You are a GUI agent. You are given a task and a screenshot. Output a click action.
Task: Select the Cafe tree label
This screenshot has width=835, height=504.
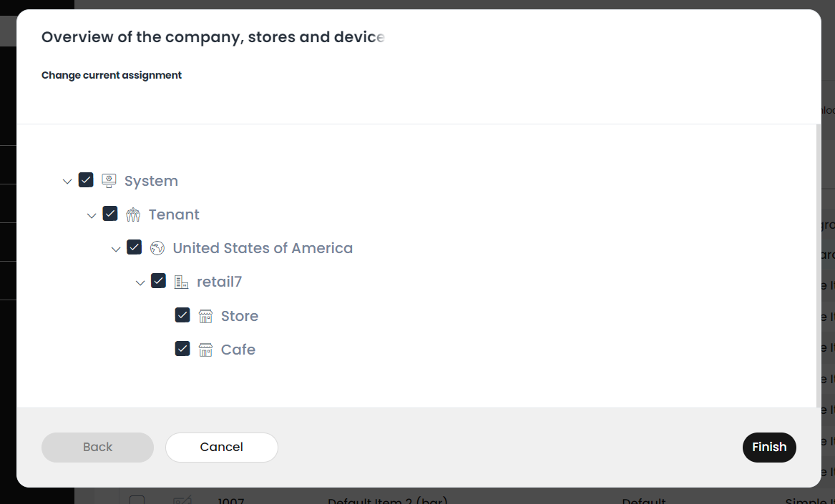click(x=238, y=350)
